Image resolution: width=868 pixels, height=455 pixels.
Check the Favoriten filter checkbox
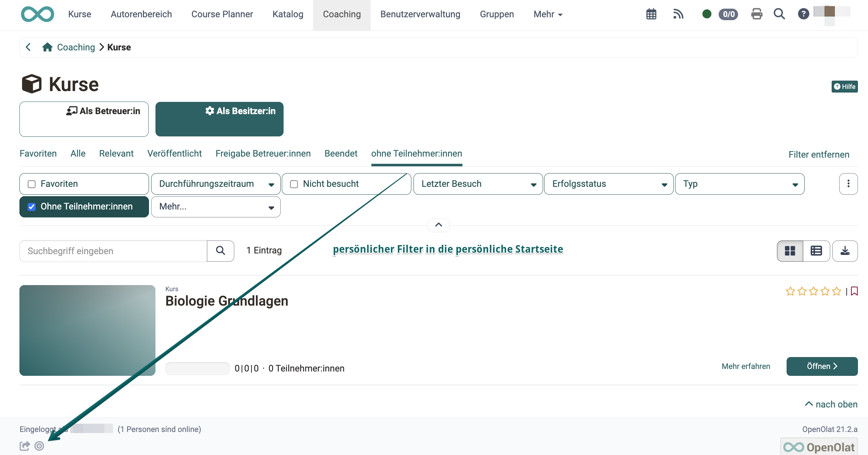(32, 184)
